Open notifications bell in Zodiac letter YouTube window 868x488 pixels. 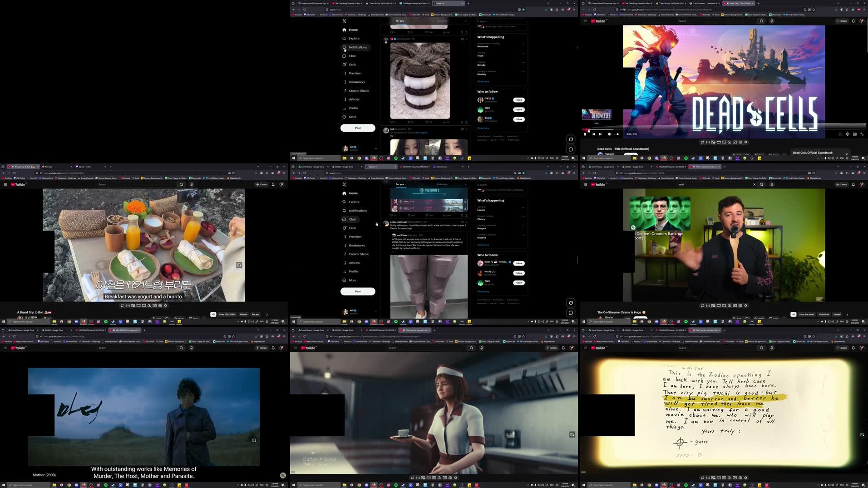point(853,348)
